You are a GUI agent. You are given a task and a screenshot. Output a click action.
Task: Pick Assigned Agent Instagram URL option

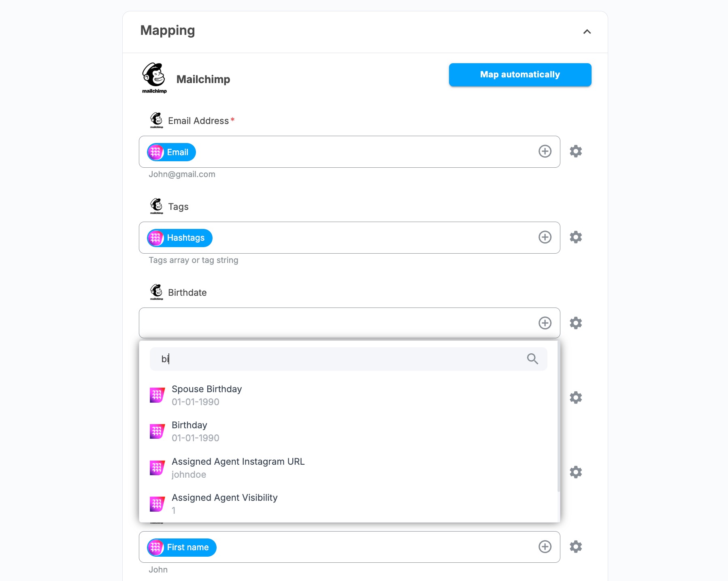click(x=238, y=468)
